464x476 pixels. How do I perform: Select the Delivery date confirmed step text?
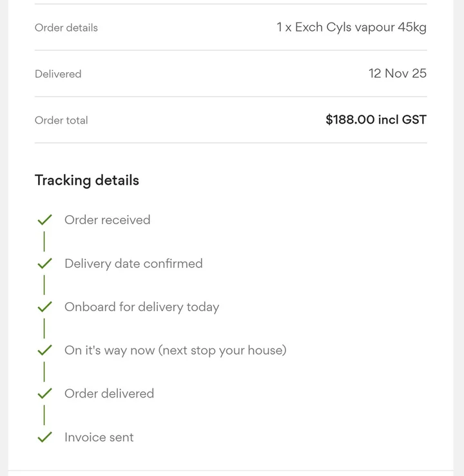[x=133, y=263]
